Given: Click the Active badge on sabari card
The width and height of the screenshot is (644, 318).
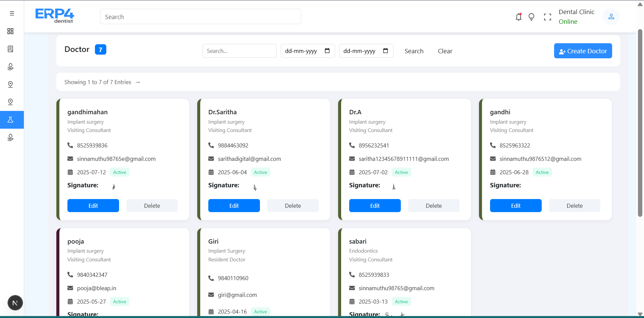Looking at the screenshot, I should click(x=401, y=302).
